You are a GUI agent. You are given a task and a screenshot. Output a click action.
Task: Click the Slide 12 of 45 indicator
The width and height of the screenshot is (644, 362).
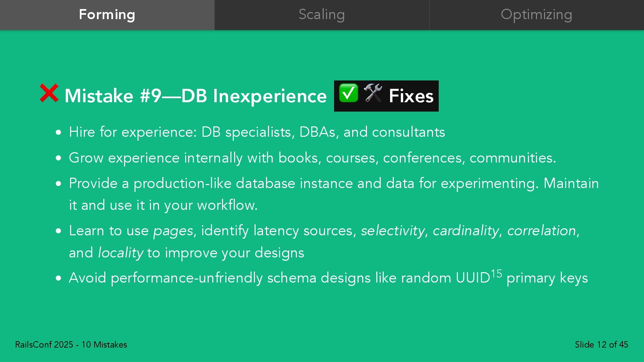tap(601, 345)
